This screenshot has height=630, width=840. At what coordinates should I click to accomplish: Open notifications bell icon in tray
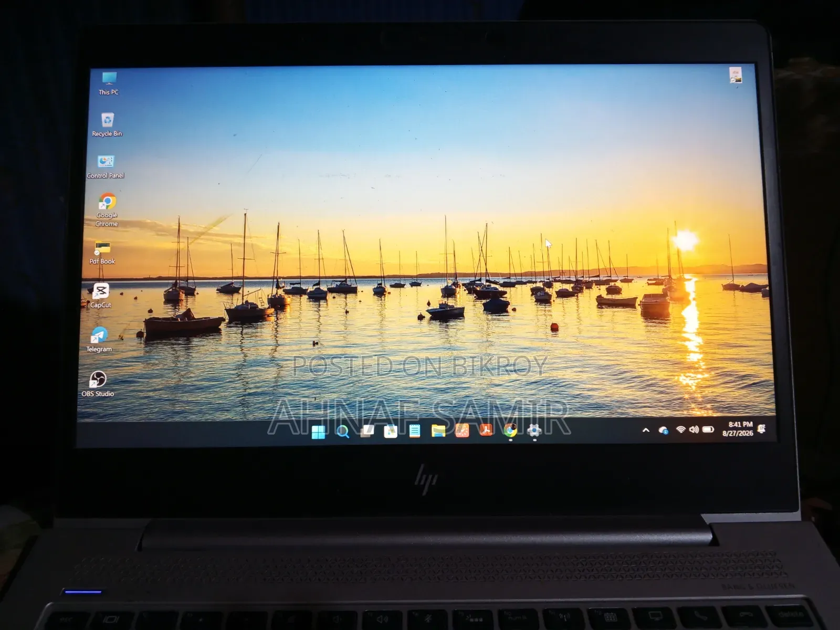coord(762,428)
